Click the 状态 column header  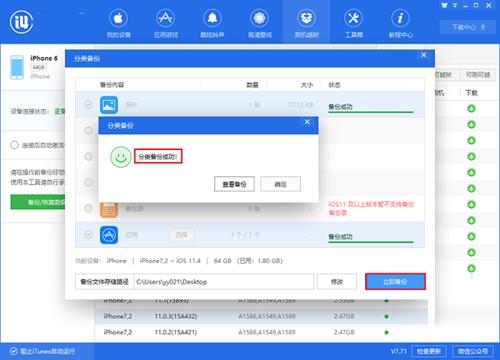click(334, 85)
